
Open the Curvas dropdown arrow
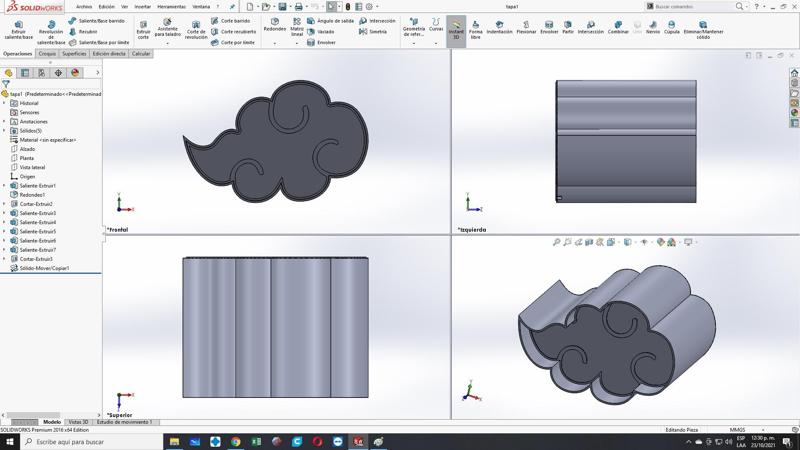tap(436, 42)
